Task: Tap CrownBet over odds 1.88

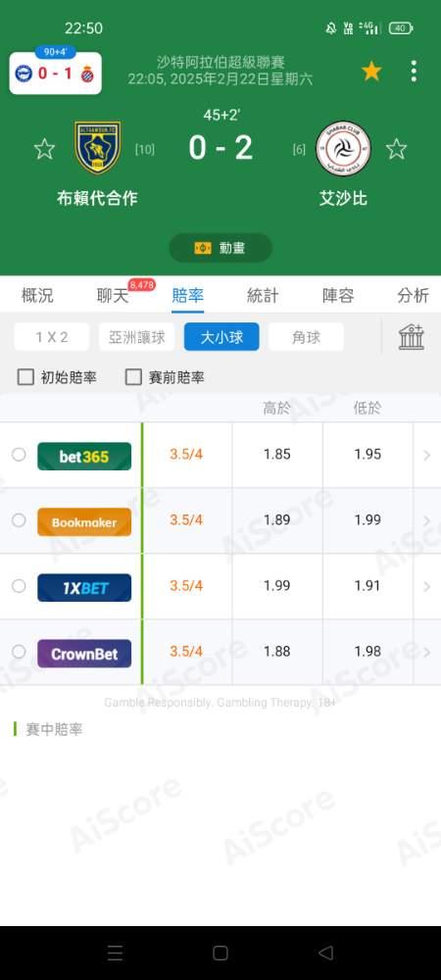Action: coord(277,652)
